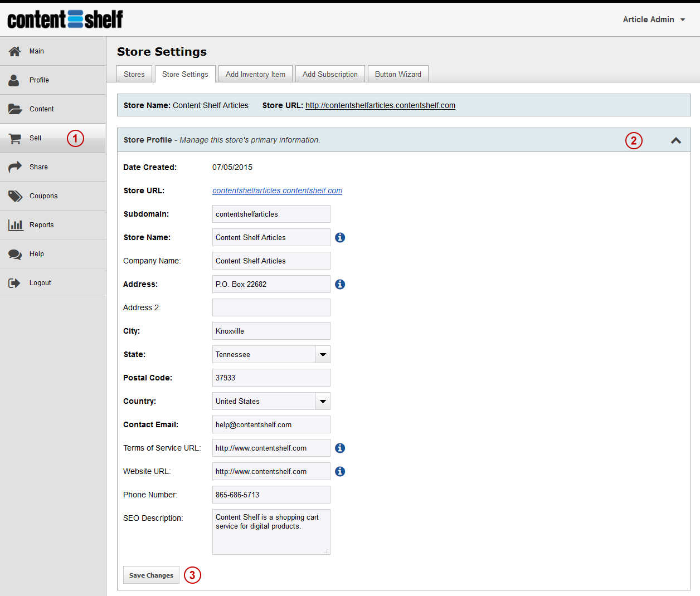Click the Store Settings page heading
This screenshot has height=596, width=700.
click(x=162, y=52)
